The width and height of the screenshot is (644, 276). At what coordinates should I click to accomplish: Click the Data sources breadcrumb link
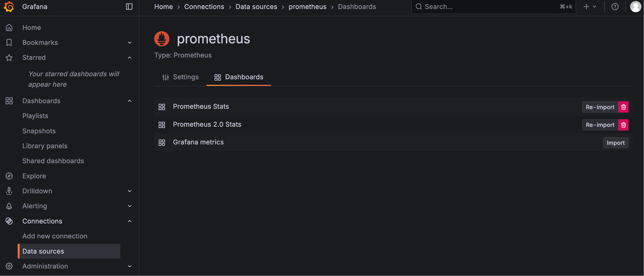click(256, 7)
